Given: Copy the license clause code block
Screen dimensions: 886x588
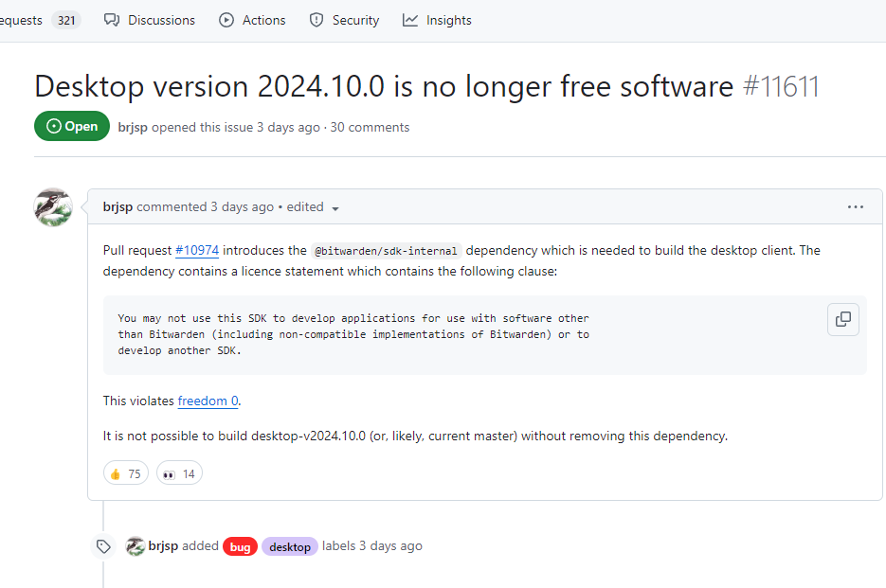Looking at the screenshot, I should pos(843,320).
